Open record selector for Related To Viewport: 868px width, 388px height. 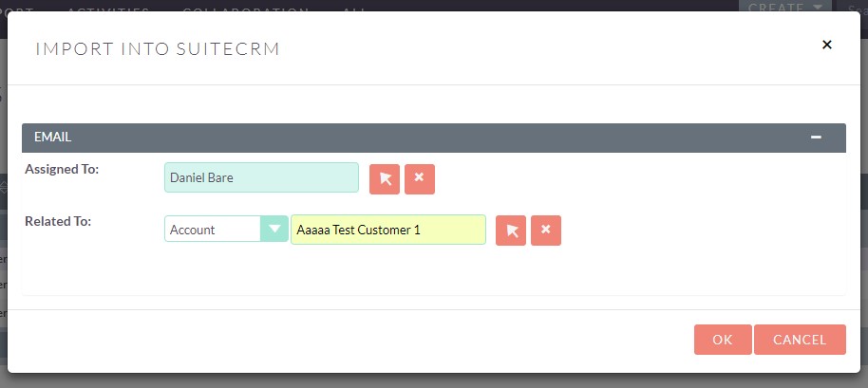click(x=510, y=231)
